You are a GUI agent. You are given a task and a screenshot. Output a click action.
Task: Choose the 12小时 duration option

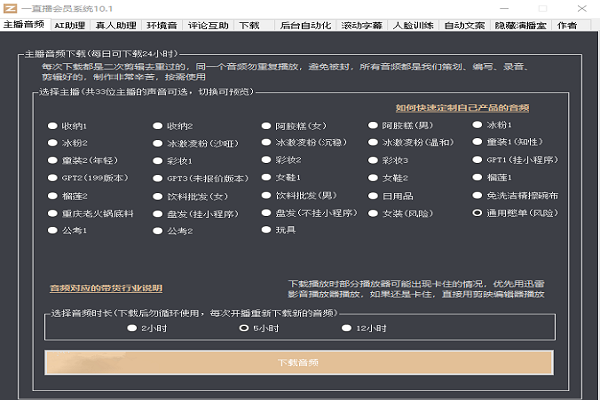347,328
